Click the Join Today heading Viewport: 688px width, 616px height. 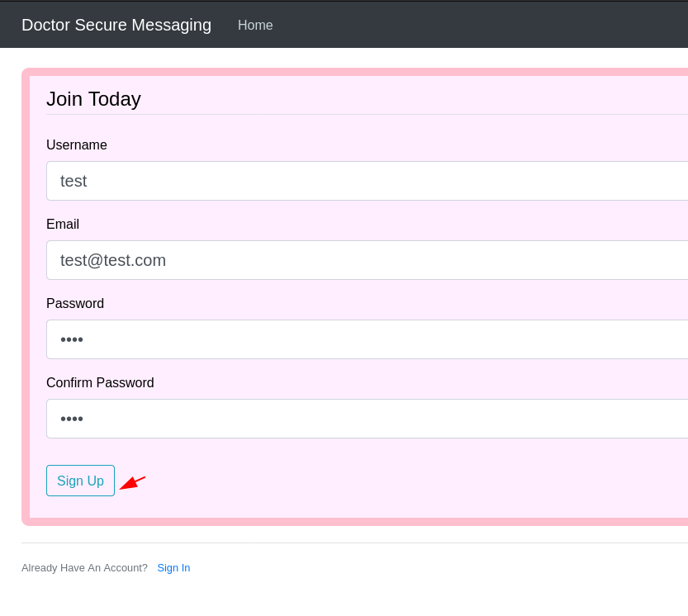93,99
